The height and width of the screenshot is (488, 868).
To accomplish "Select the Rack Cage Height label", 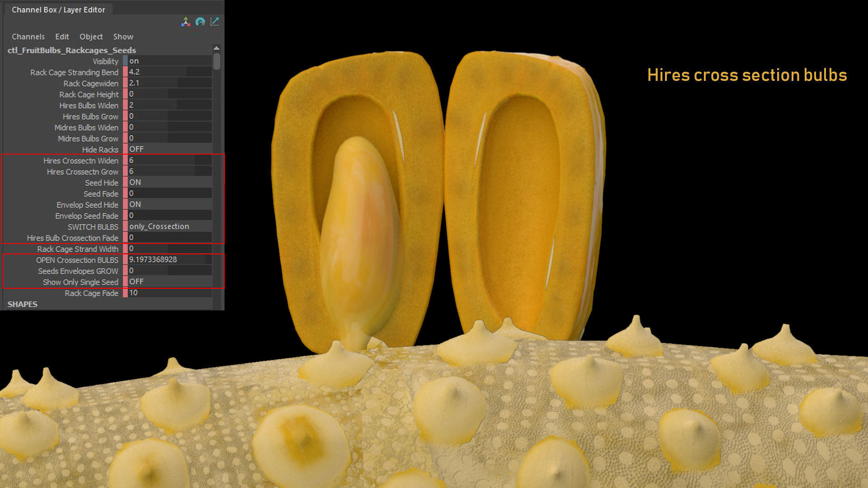I will (x=89, y=94).
